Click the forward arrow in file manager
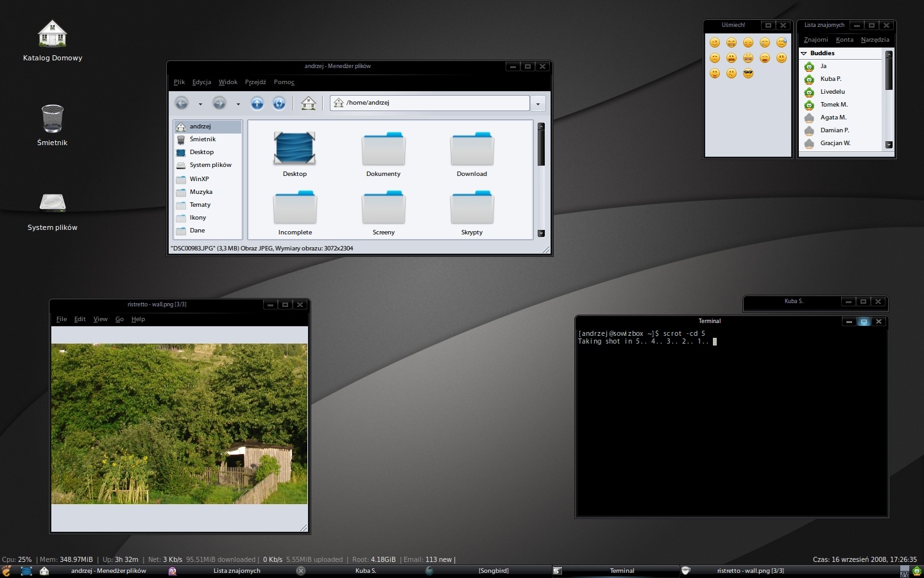This screenshot has width=924, height=578. 219,103
